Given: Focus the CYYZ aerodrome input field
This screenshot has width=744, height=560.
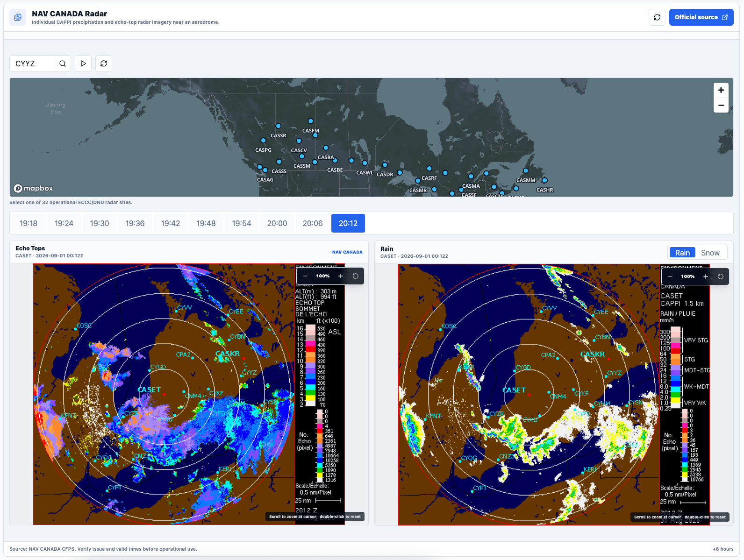Looking at the screenshot, I should [x=32, y=64].
